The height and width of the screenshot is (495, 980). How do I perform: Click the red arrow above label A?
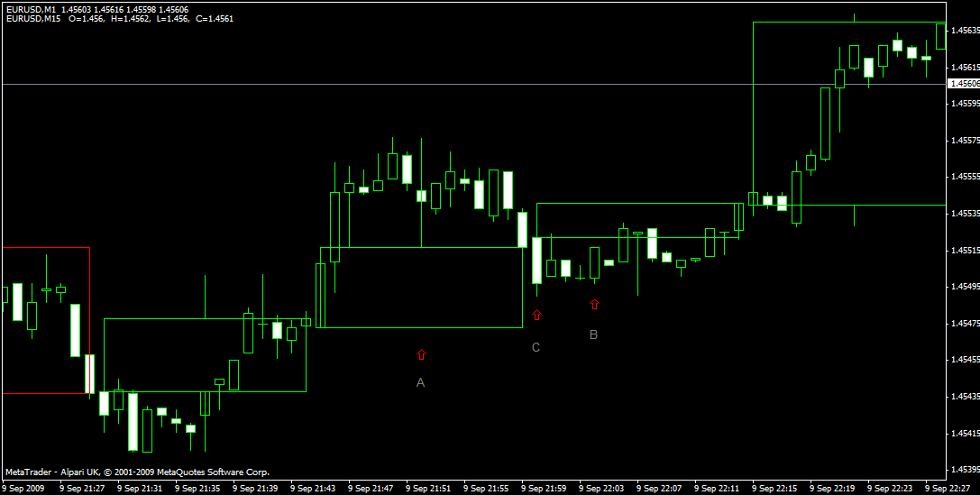pos(421,354)
